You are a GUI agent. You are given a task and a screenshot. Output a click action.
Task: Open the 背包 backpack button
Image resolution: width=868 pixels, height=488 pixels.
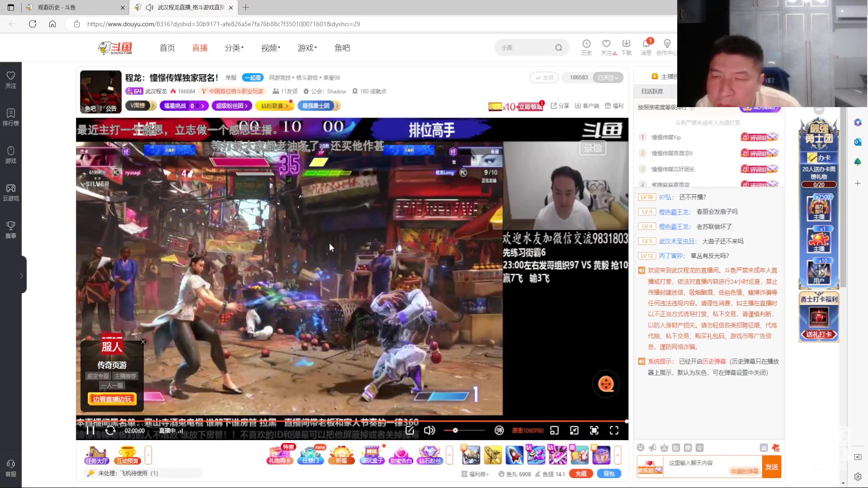tap(609, 474)
